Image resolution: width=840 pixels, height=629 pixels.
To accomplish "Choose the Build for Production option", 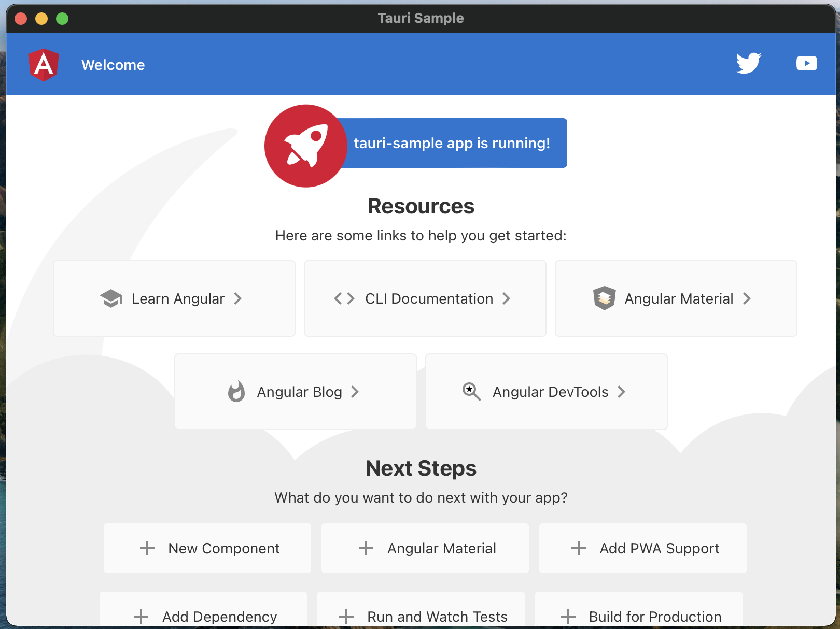I will 639,614.
